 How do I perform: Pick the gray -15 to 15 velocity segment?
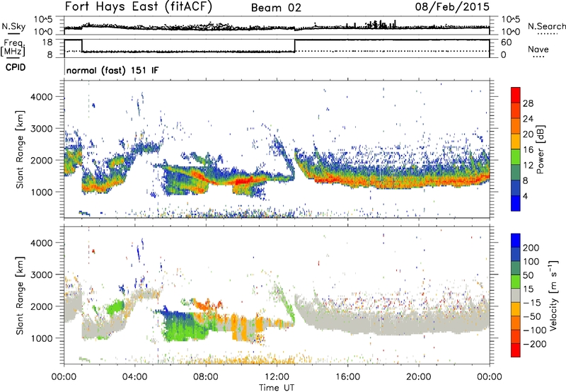point(516,295)
